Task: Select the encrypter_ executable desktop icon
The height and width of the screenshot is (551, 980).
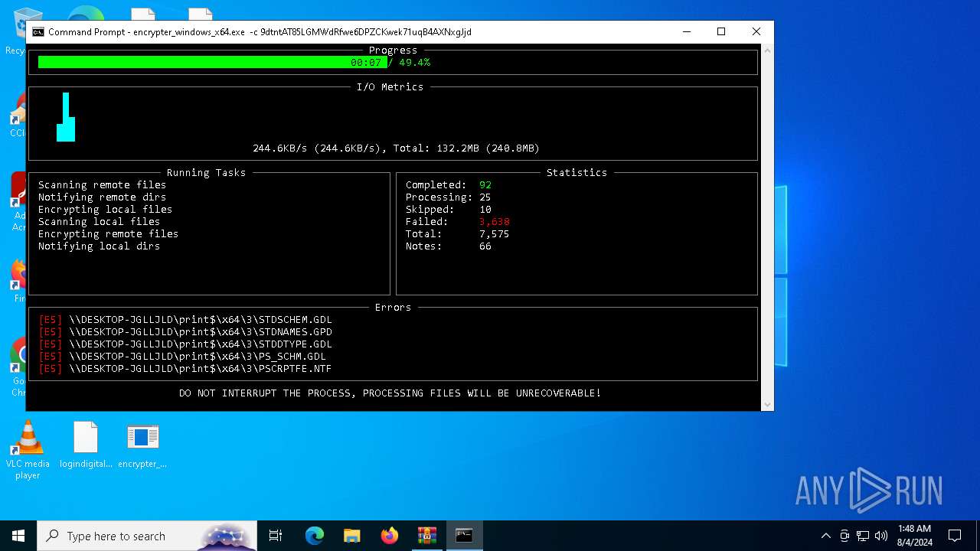Action: 142,445
